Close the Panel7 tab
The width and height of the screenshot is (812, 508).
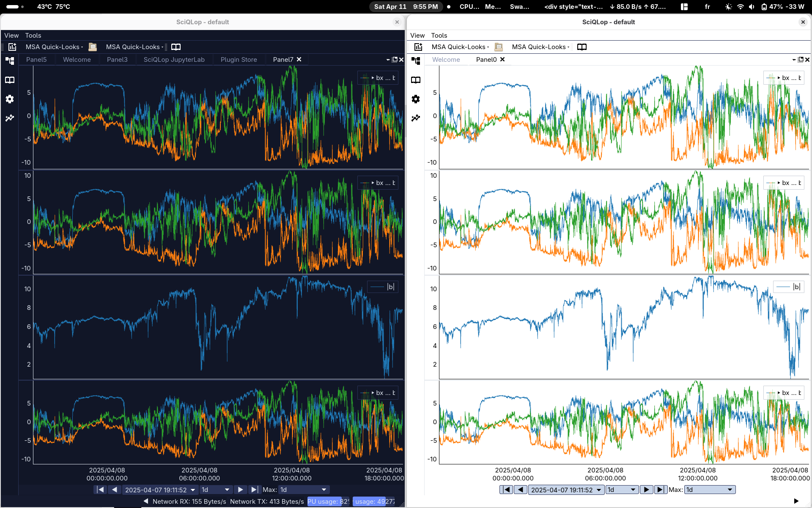pyautogui.click(x=299, y=59)
